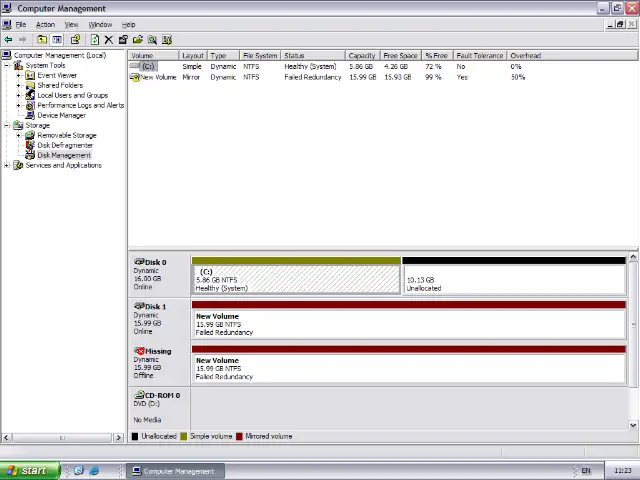Expand Services and Applications node

click(x=7, y=165)
